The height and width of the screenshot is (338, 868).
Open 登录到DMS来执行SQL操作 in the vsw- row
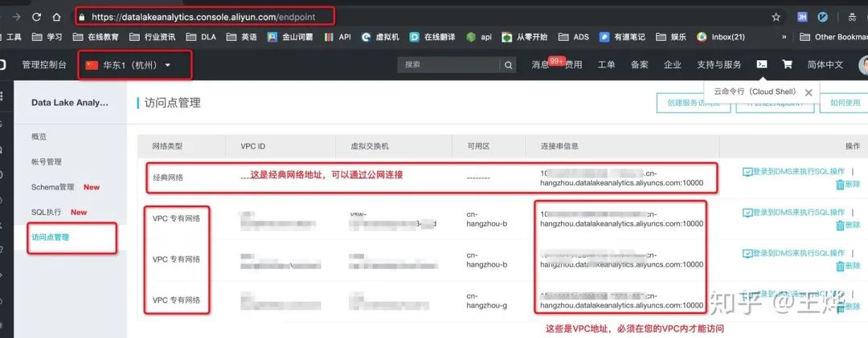[x=793, y=213]
